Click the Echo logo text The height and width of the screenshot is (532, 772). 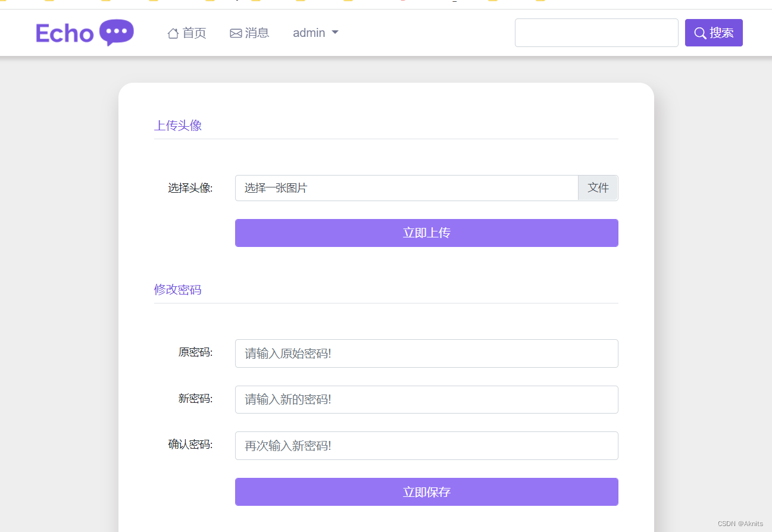(65, 33)
